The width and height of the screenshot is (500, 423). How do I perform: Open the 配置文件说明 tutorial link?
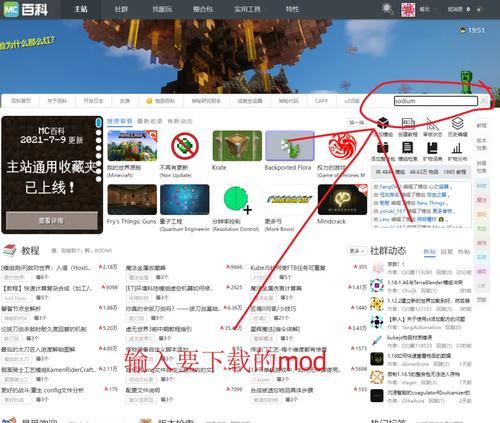point(143,390)
